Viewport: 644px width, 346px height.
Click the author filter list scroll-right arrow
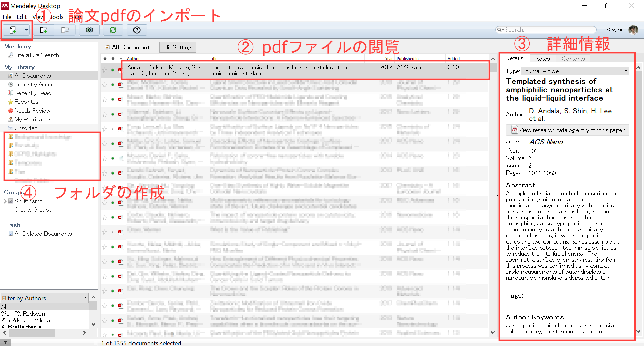click(x=84, y=333)
